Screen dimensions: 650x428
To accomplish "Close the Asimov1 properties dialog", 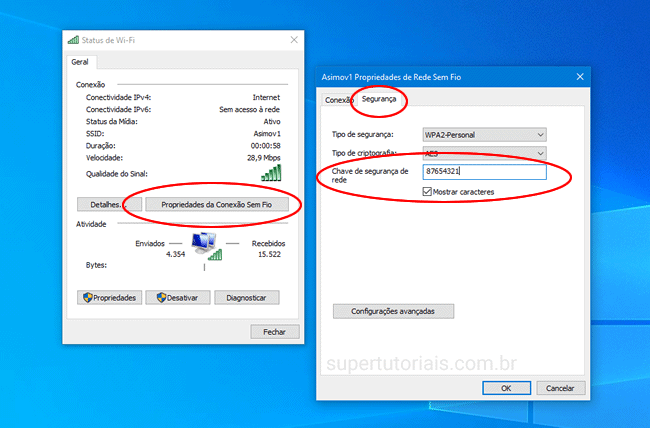I will [x=578, y=76].
